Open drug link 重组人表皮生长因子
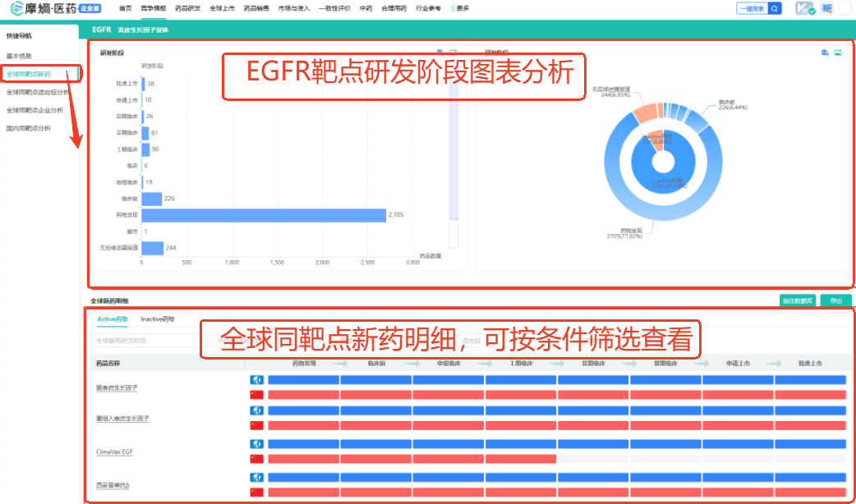 point(123,419)
